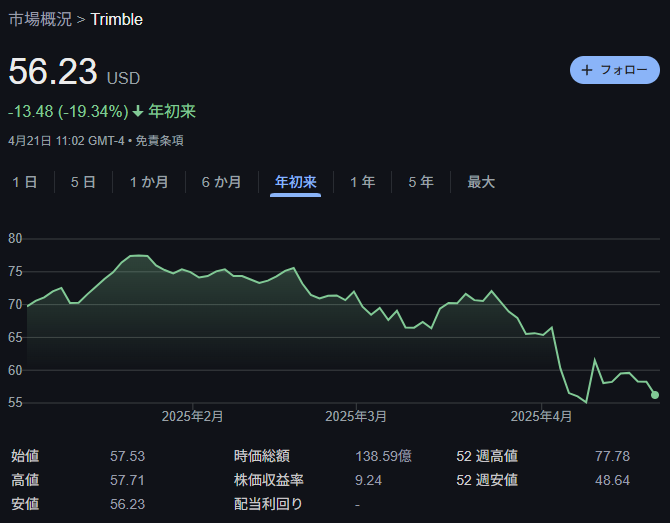Viewport: 670px width, 523px height.
Task: Select the 5日 chart range
Action: pyautogui.click(x=83, y=182)
